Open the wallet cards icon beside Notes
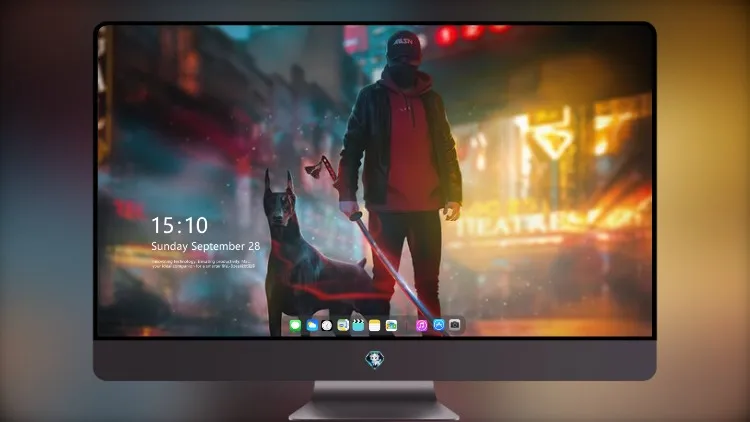This screenshot has height=422, width=750. click(391, 326)
